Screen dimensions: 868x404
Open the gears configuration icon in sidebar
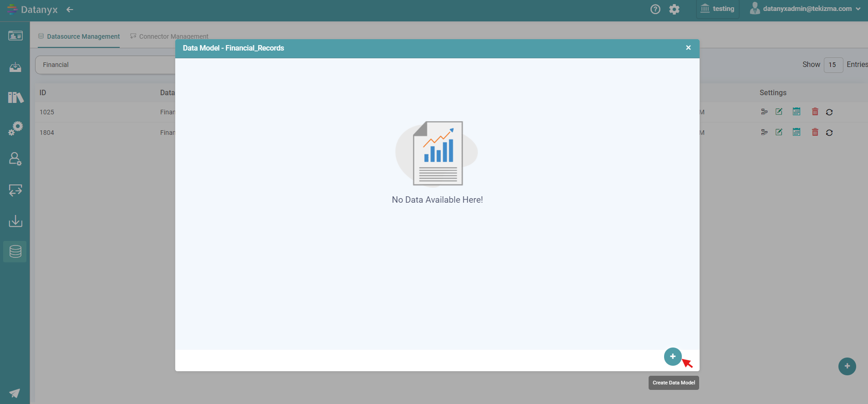pyautogui.click(x=15, y=128)
